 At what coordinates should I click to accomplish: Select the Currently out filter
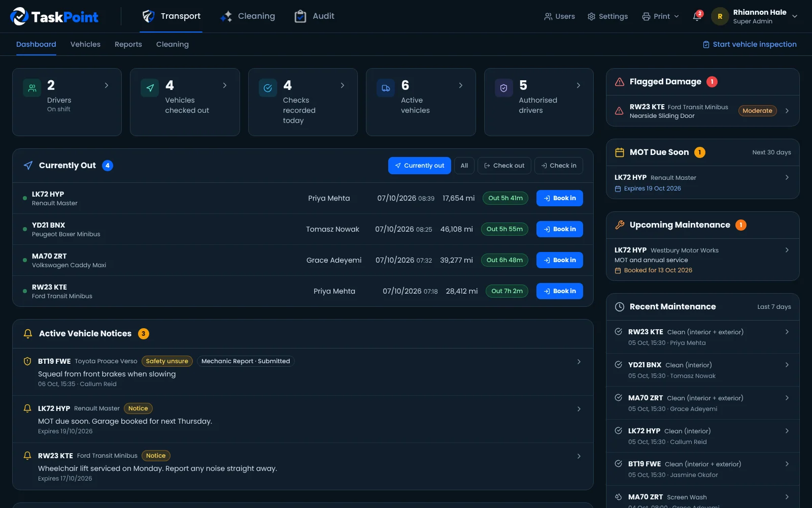click(419, 166)
